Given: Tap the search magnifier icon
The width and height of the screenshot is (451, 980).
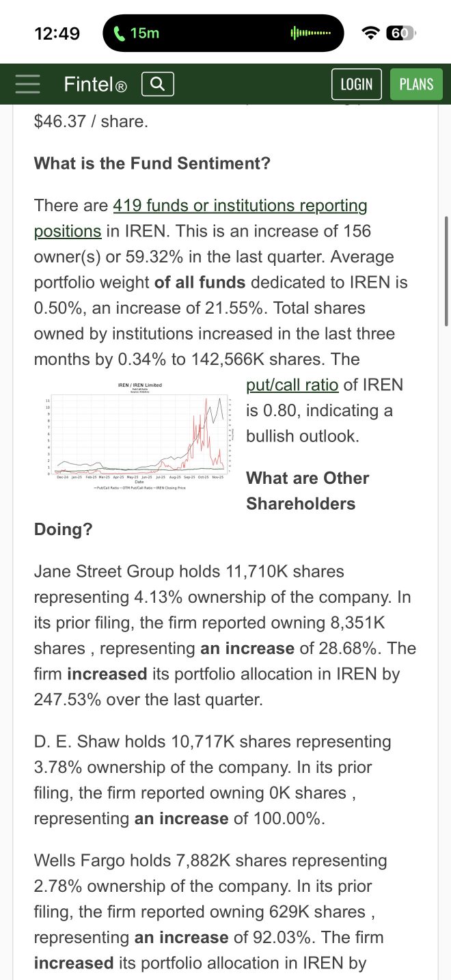Looking at the screenshot, I should click(x=157, y=84).
